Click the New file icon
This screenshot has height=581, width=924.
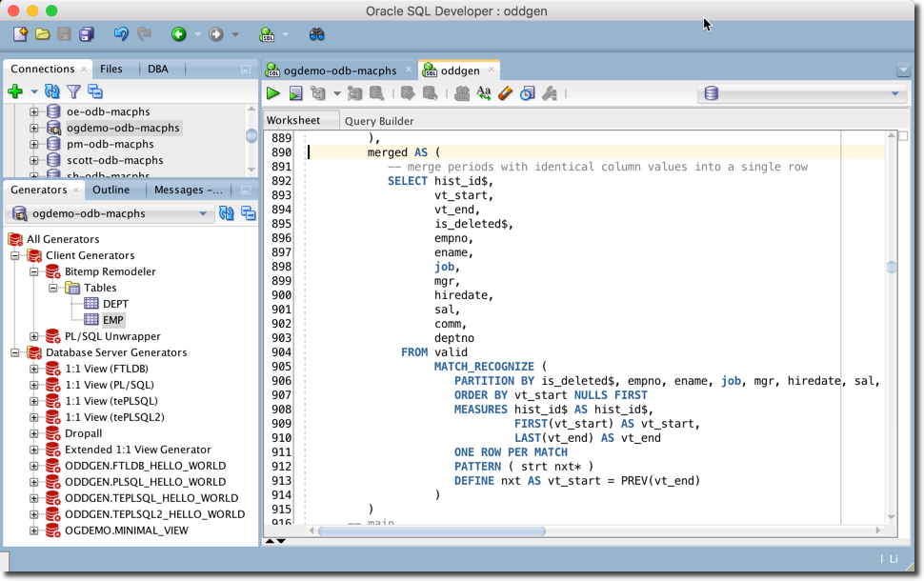click(x=20, y=34)
